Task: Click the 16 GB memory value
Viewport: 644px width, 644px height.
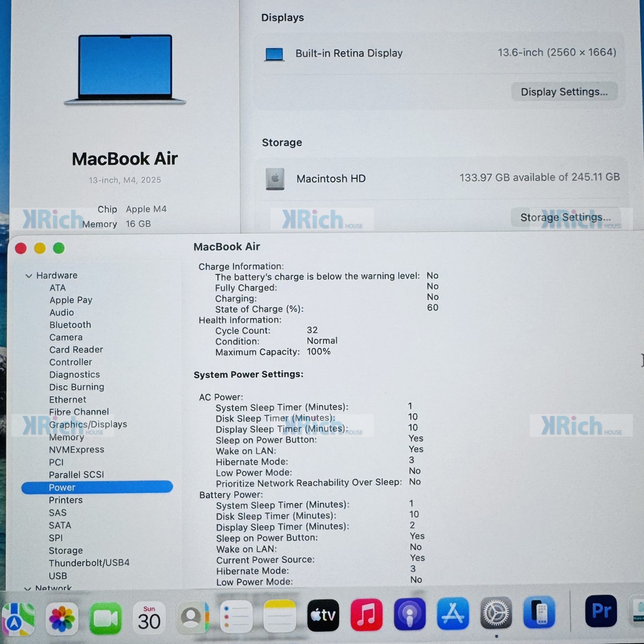Action: (138, 224)
